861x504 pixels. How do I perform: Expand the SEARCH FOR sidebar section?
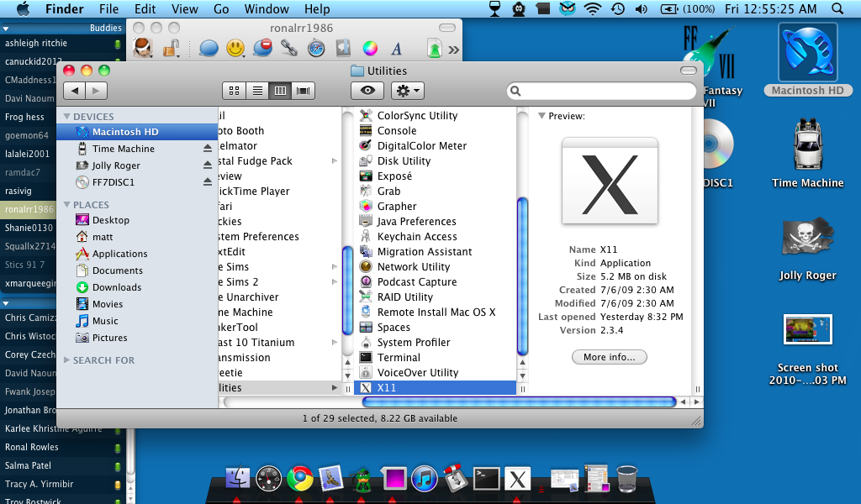coord(67,360)
